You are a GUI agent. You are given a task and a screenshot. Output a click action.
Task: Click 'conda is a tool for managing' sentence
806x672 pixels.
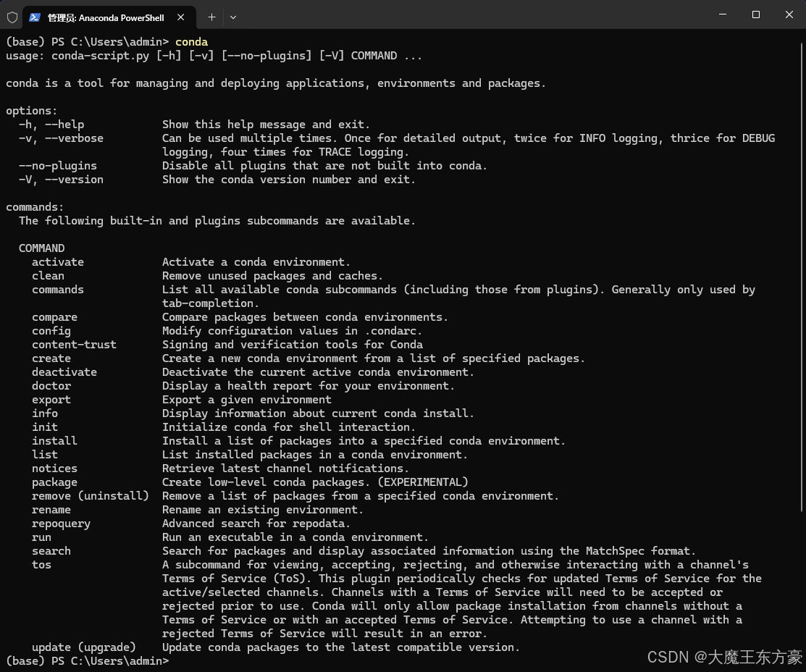click(x=275, y=84)
